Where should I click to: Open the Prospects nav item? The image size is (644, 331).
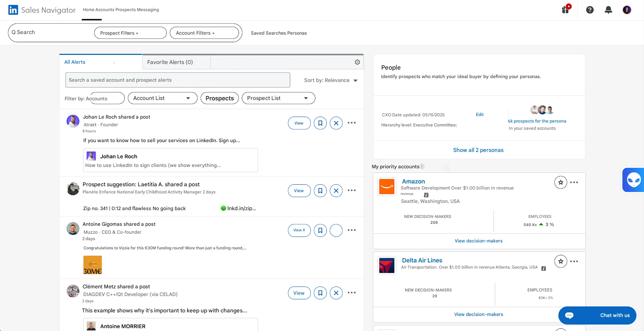tap(126, 10)
